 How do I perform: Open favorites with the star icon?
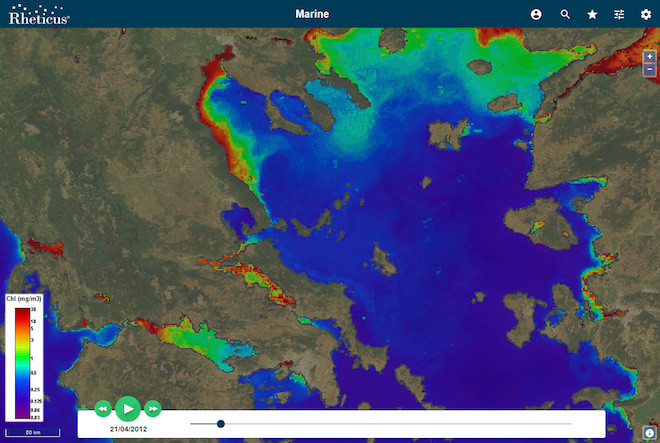tap(592, 14)
